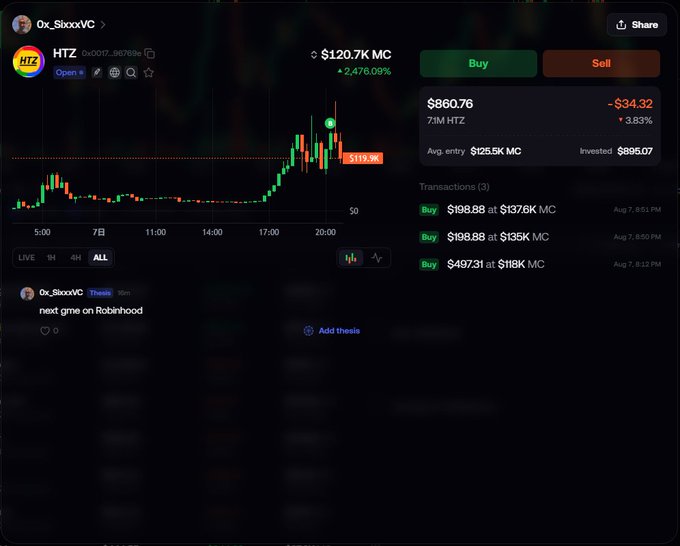Image resolution: width=680 pixels, height=546 pixels.
Task: Click the 0x_SixxxVC username in the thesis
Action: (x=61, y=292)
